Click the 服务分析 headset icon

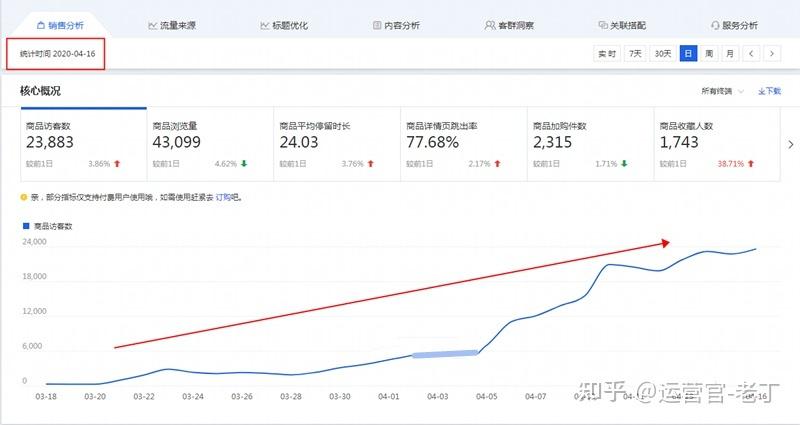715,25
